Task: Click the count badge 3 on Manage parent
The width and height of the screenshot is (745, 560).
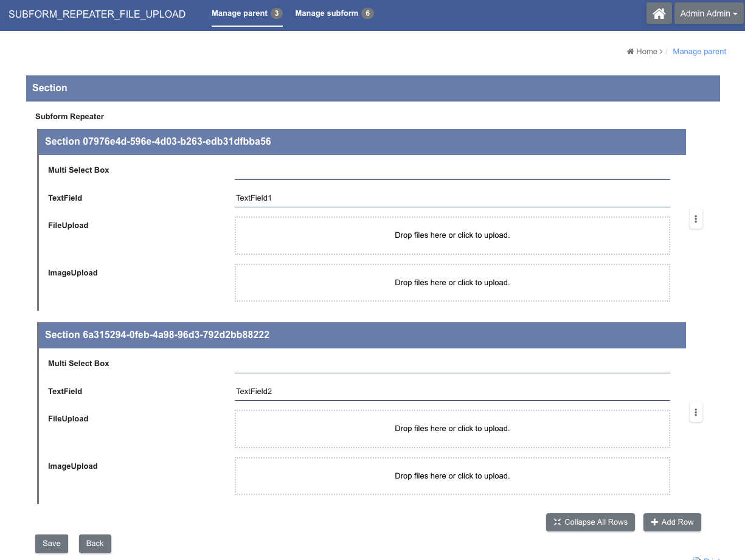Action: tap(277, 13)
